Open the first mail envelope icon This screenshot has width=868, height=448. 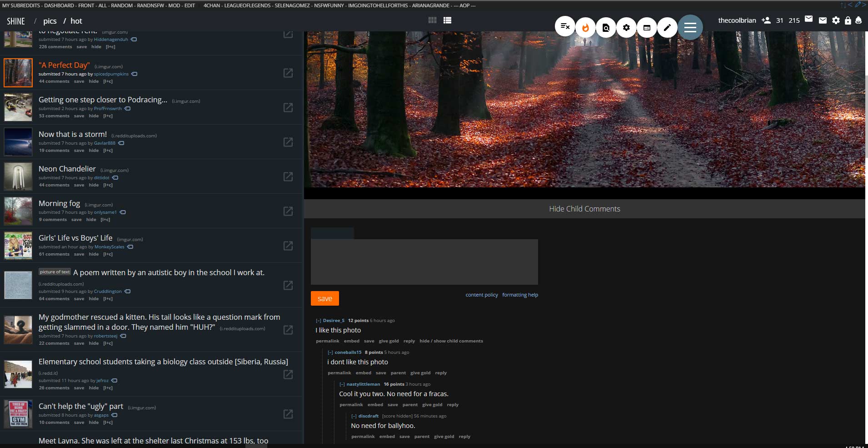pos(808,19)
